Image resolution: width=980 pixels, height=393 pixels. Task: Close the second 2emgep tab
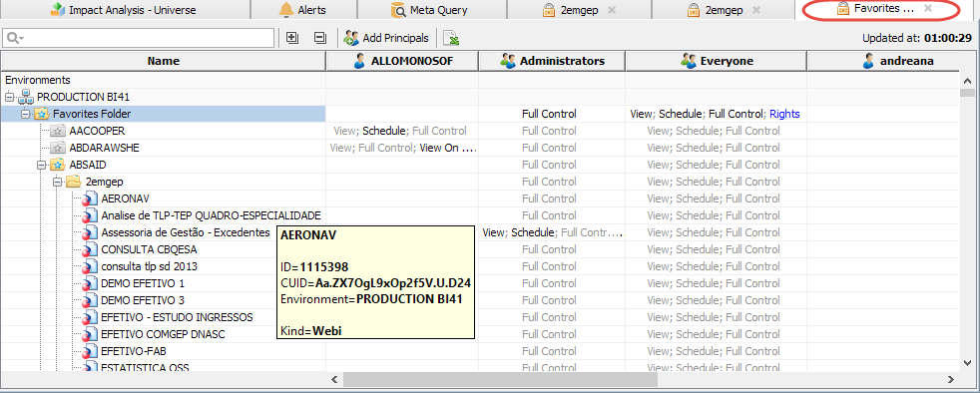(x=756, y=10)
